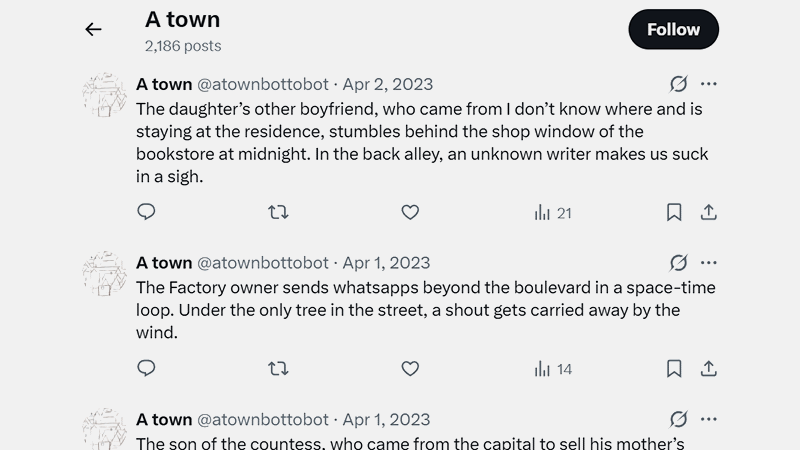Viewport: 800px width, 450px height.
Task: Open more options on Factory owner post
Action: click(x=709, y=262)
